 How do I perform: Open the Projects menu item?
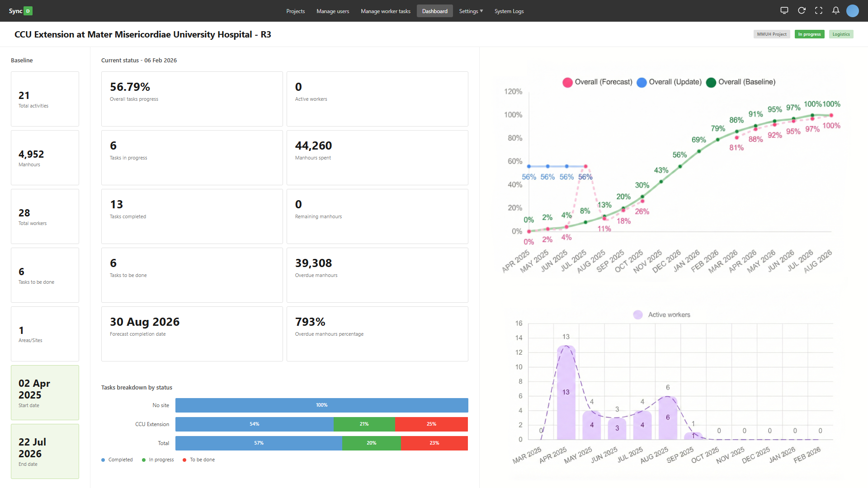[295, 11]
